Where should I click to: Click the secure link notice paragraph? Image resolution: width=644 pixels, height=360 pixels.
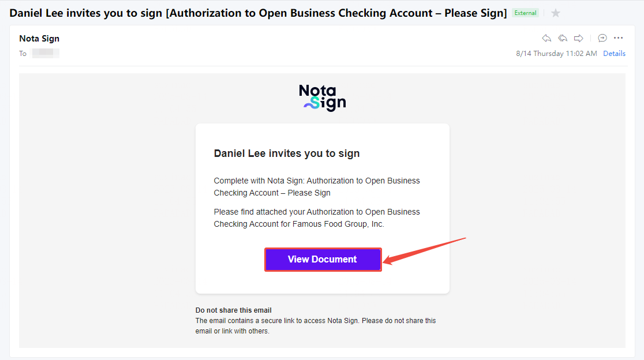coord(316,326)
